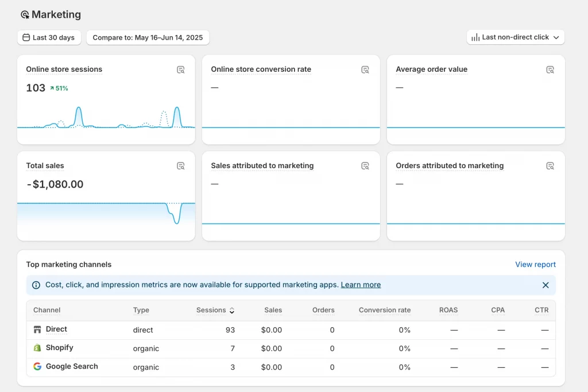Open the Compare to May 16–Jun 14 selector
The width and height of the screenshot is (588, 392).
tap(148, 37)
